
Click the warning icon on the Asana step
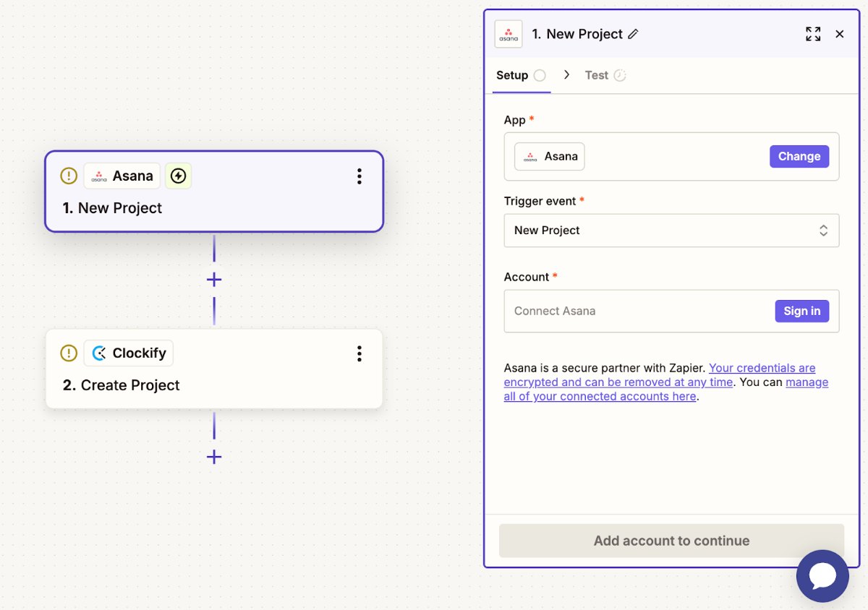[69, 175]
